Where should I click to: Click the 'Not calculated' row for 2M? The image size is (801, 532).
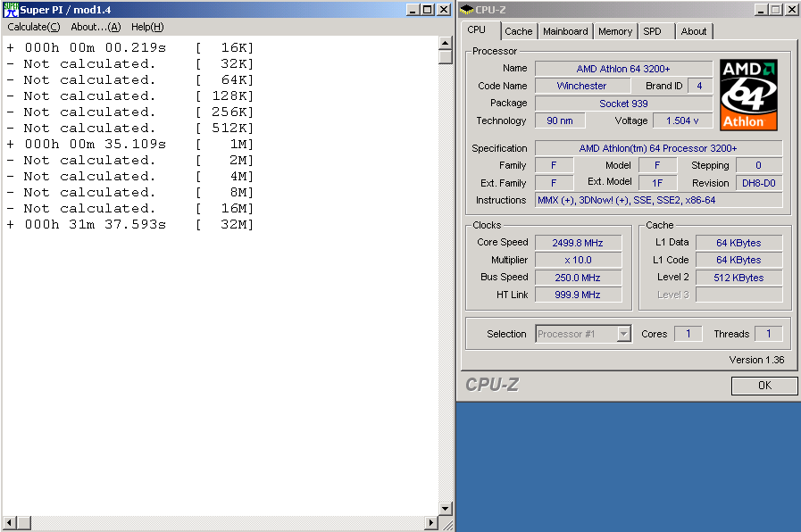click(130, 161)
